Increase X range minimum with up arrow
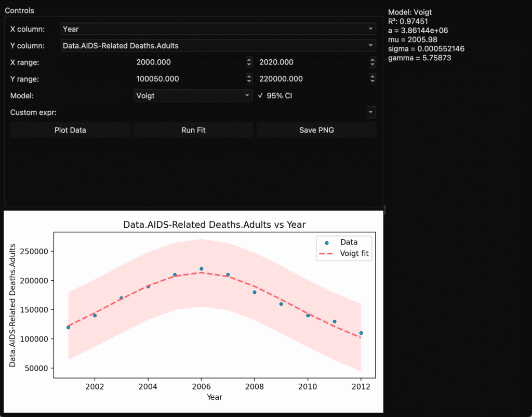The width and height of the screenshot is (532, 417). [249, 60]
